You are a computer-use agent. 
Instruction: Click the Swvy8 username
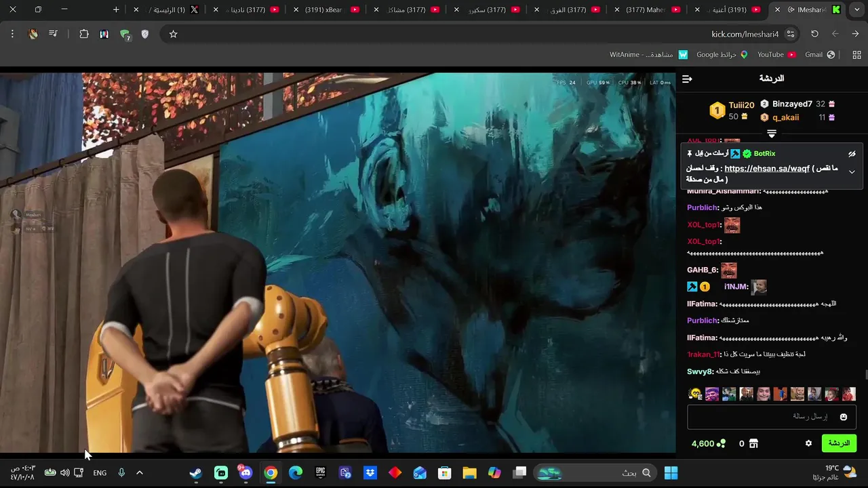coord(700,371)
